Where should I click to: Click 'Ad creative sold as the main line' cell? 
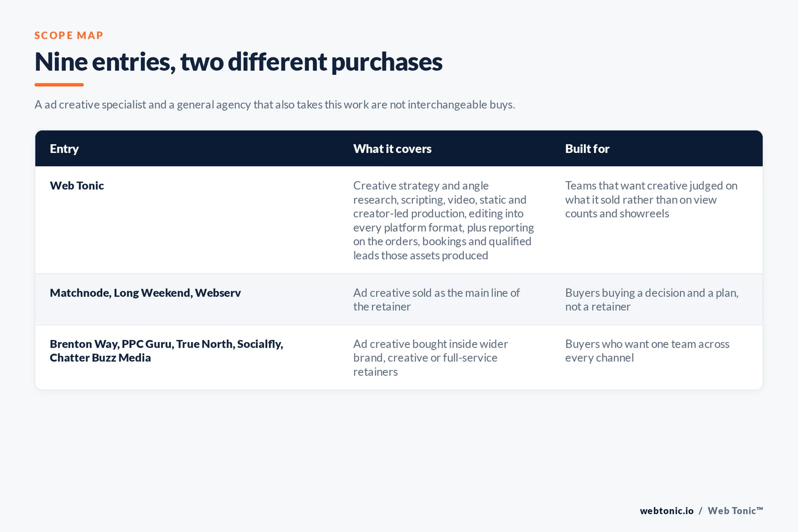436,300
